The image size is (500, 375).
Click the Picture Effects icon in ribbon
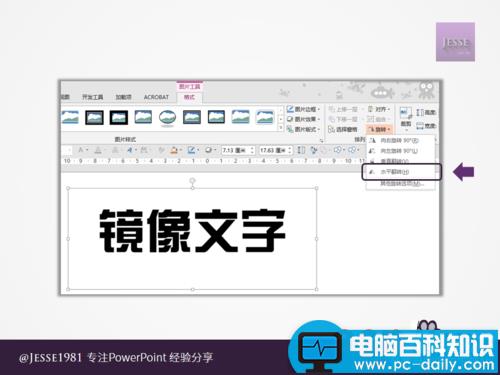(x=290, y=119)
